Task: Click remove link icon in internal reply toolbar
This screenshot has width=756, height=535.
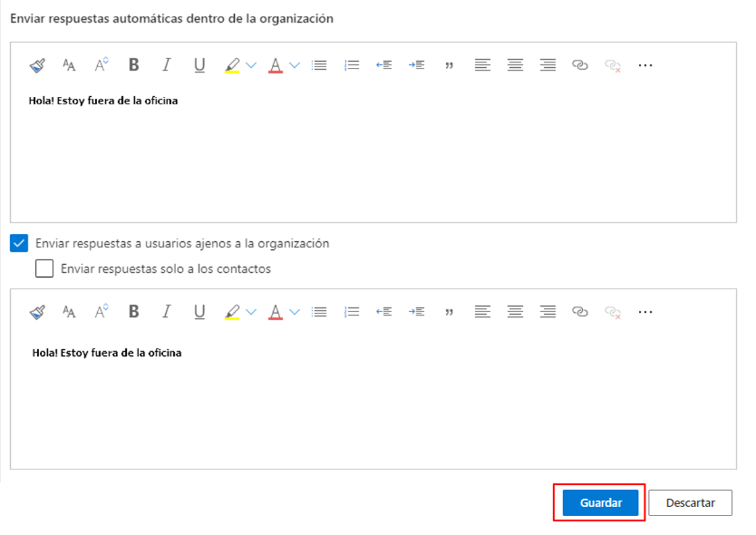Action: [613, 65]
